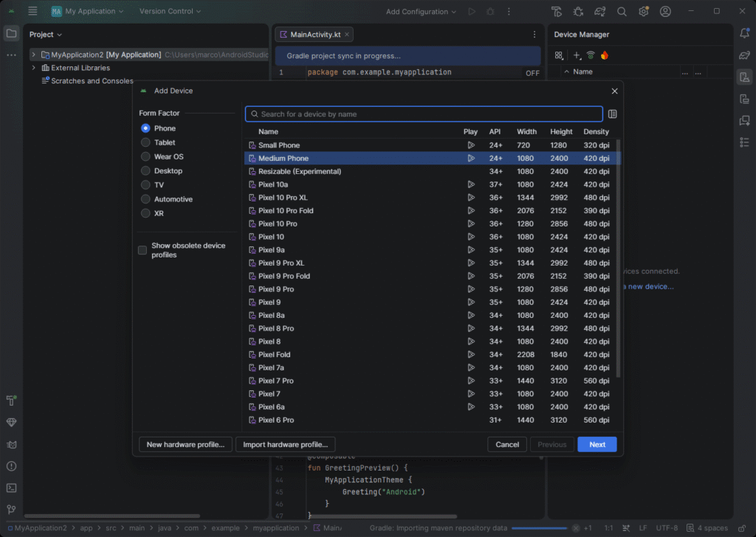This screenshot has width=756, height=537.
Task: Click the Wi-Fi pairing icon in Device Manager
Action: tap(591, 55)
